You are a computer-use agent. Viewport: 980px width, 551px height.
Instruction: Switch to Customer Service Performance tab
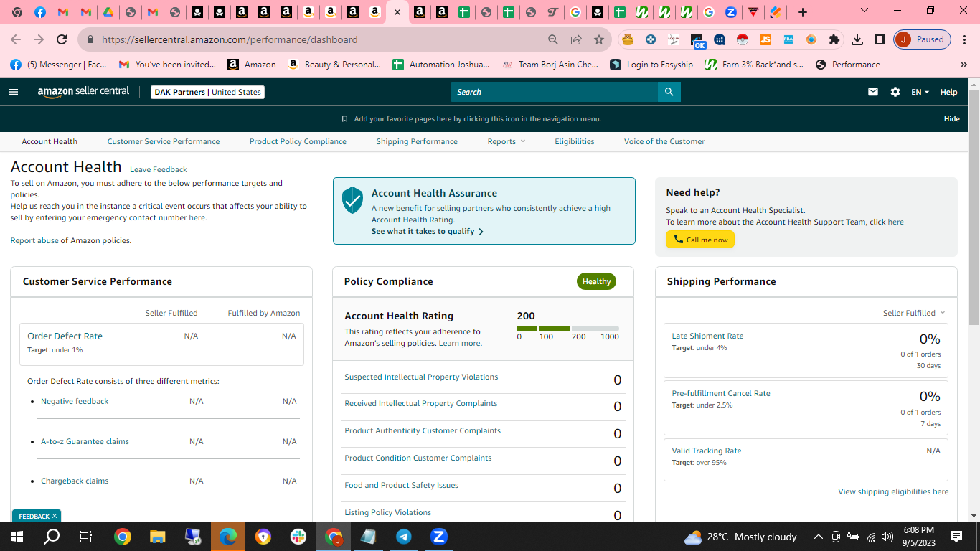(x=164, y=141)
